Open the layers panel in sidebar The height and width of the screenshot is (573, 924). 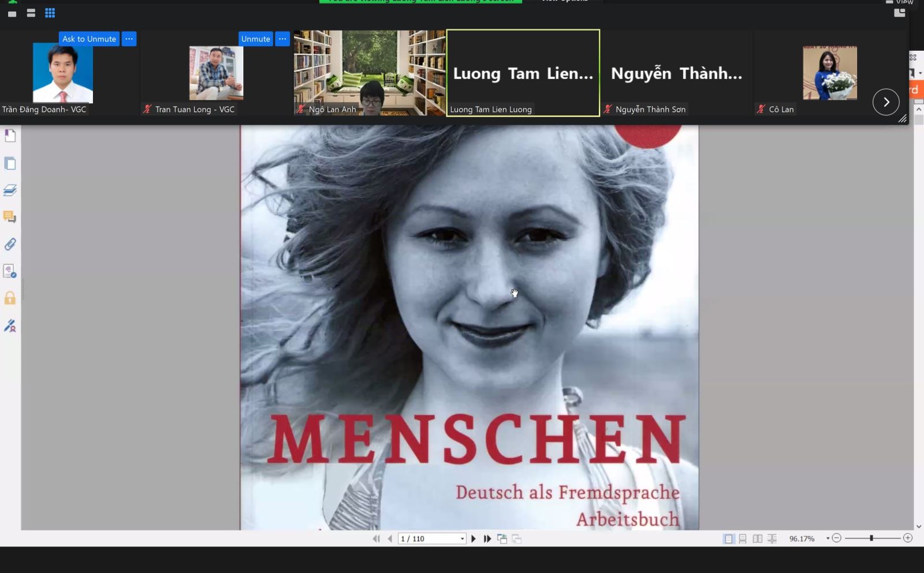[x=10, y=190]
